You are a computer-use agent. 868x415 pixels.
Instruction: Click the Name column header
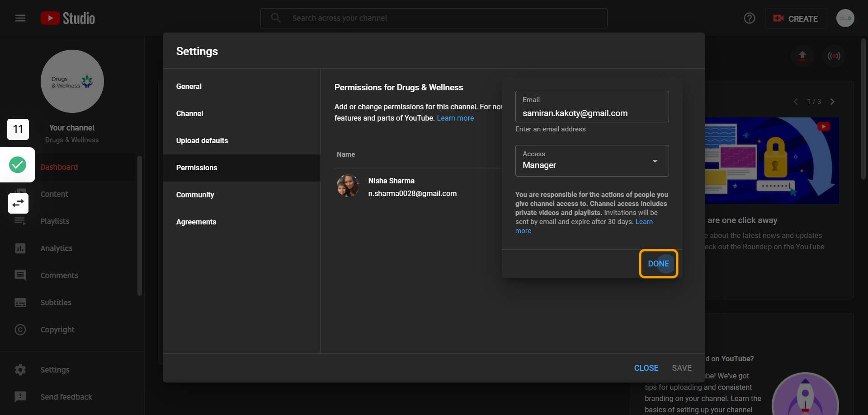(x=346, y=154)
